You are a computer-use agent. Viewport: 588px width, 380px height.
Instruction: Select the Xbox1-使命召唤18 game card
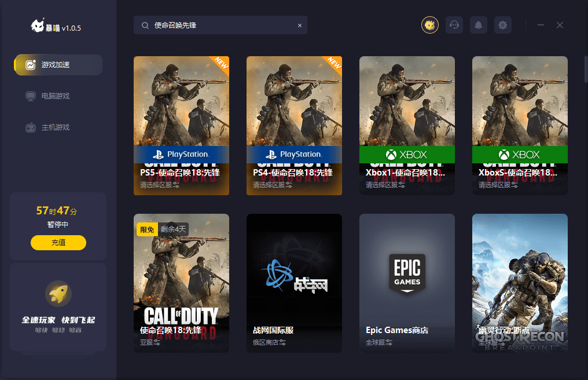click(x=407, y=125)
